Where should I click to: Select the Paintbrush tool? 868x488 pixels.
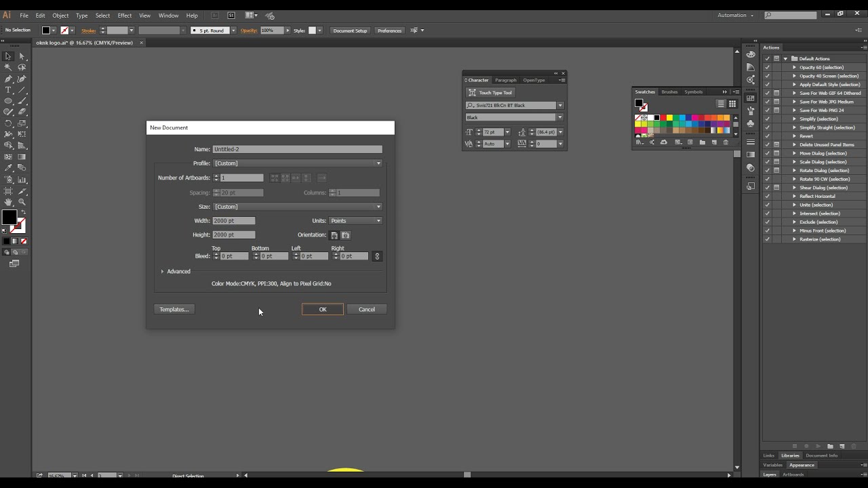click(x=22, y=102)
